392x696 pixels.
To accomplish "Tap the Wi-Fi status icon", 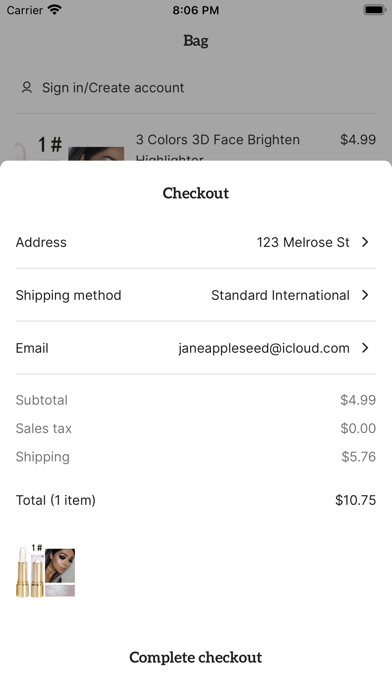I will [54, 10].
